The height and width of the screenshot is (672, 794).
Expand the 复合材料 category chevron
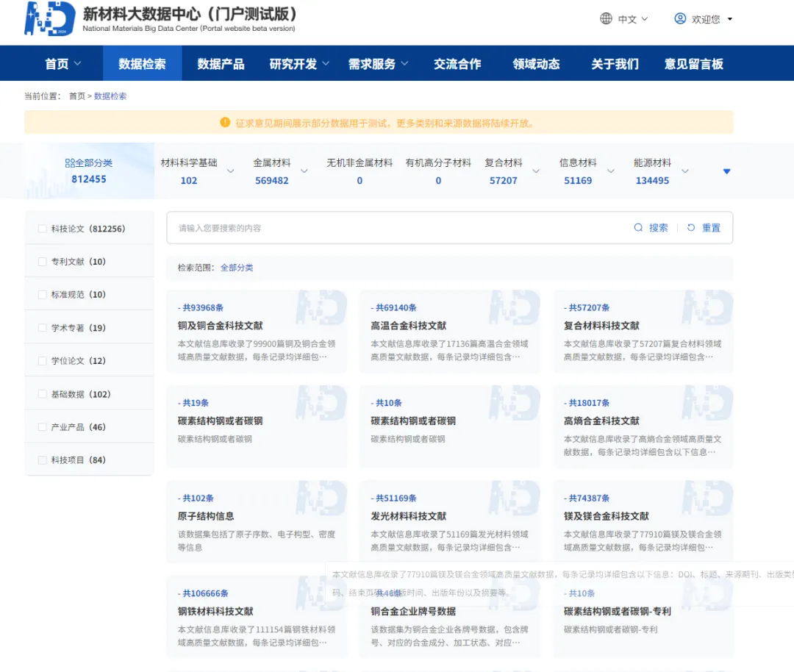point(536,171)
